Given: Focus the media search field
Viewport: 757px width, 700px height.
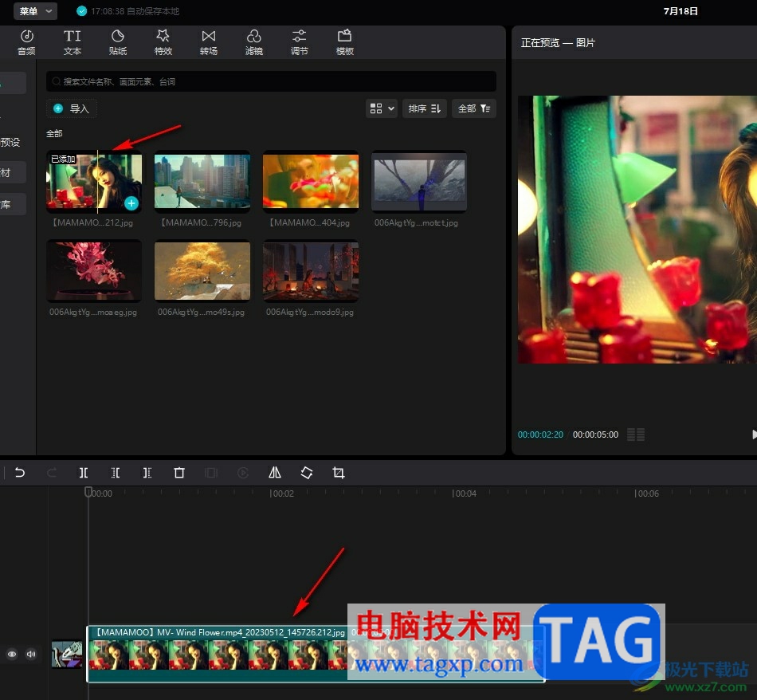Looking at the screenshot, I should [271, 81].
